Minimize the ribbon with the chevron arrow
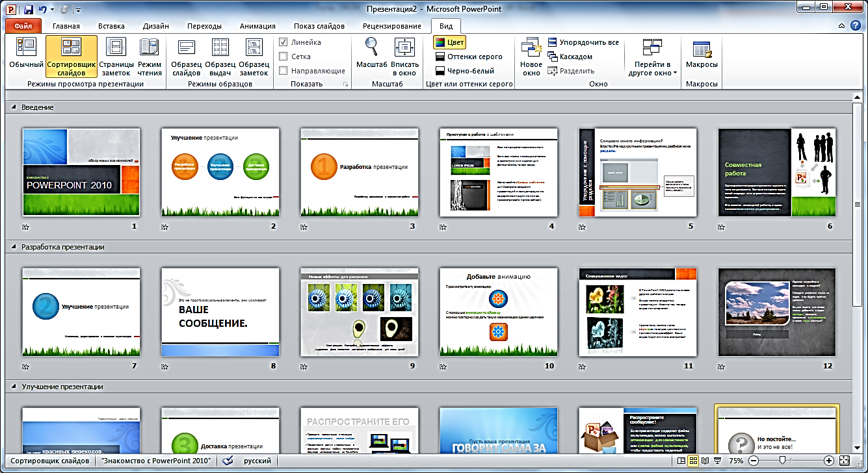 [841, 26]
